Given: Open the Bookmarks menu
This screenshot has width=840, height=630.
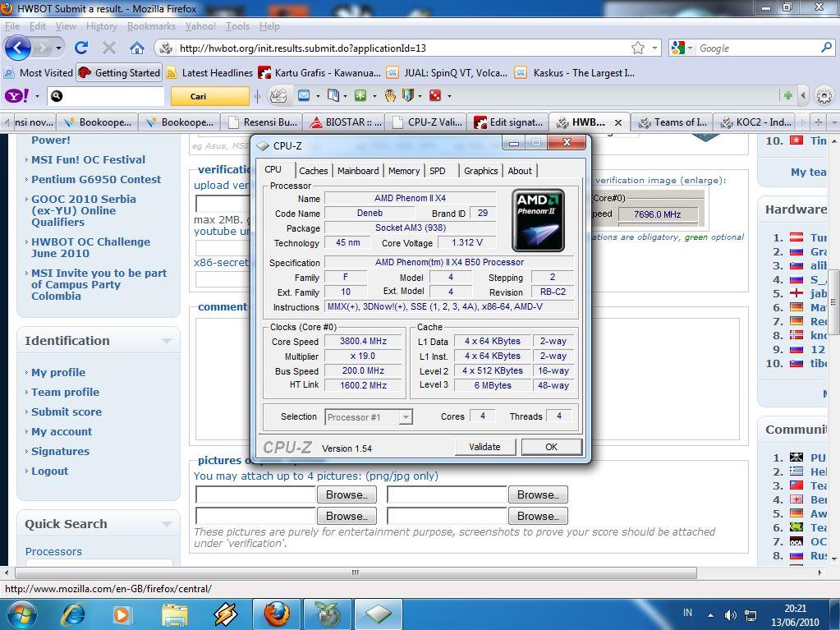Looking at the screenshot, I should 151,26.
